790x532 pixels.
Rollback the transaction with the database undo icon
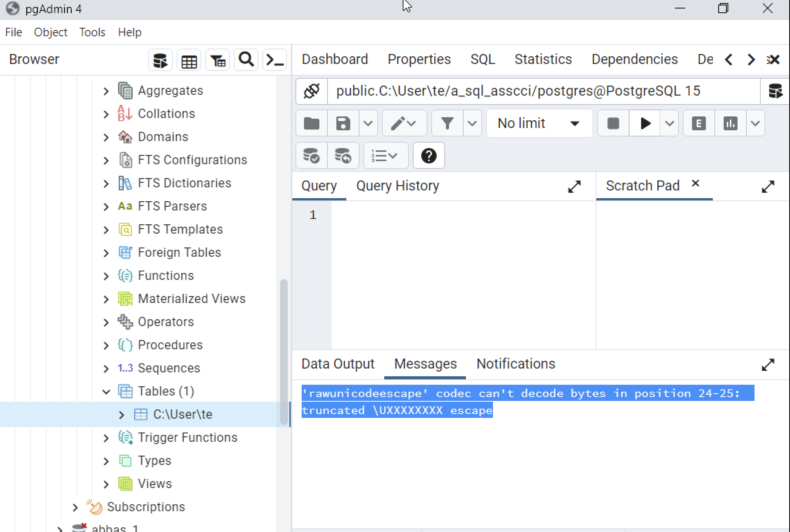click(343, 155)
